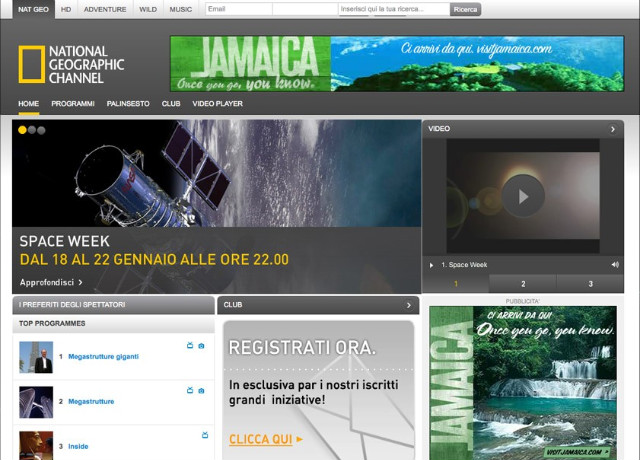Image resolution: width=640 pixels, height=460 pixels.
Task: Click REGISTRATI ORA heading
Action: point(302,348)
